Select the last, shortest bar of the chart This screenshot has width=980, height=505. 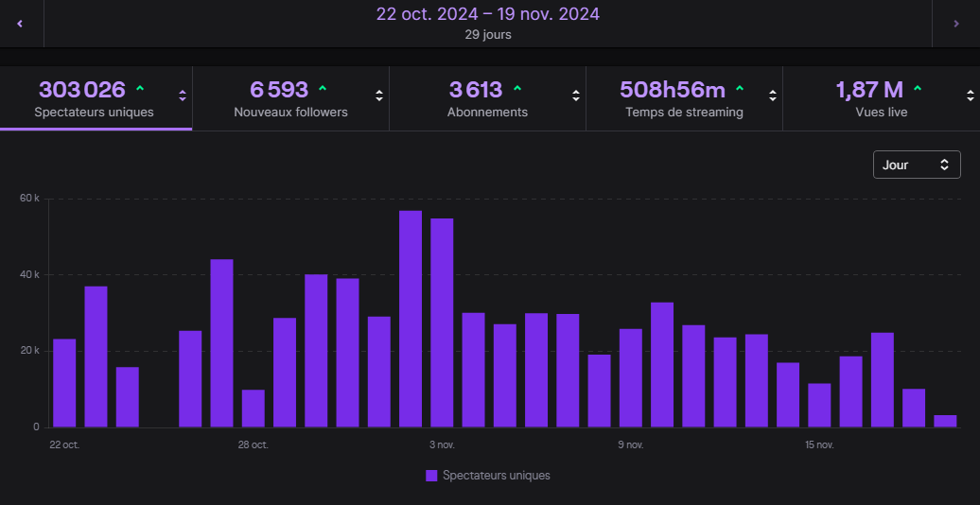point(945,421)
